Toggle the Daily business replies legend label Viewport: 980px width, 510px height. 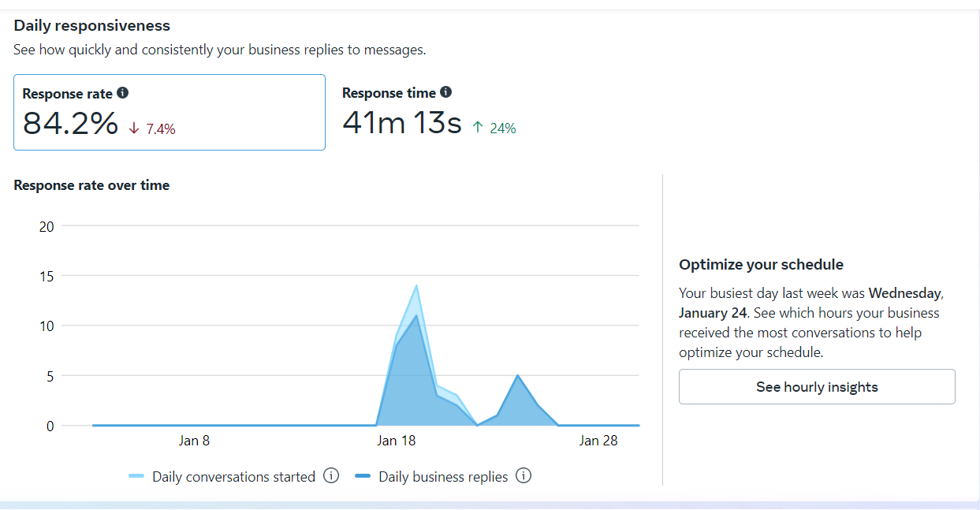pyautogui.click(x=443, y=477)
